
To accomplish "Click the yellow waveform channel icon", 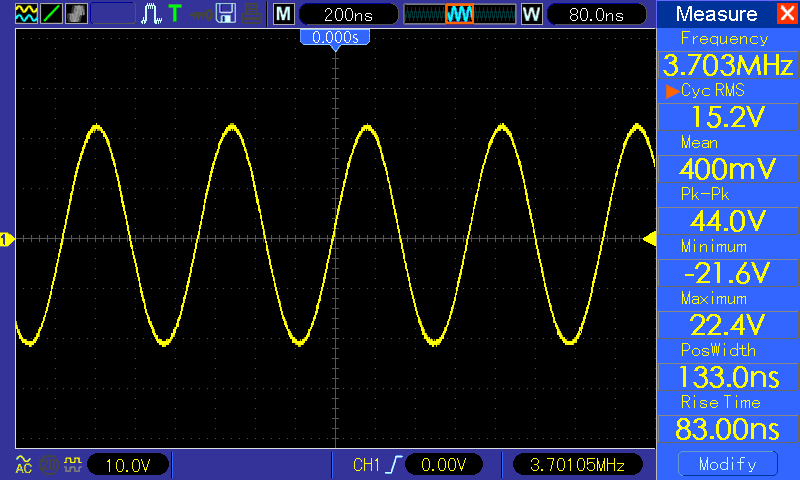I will coord(26,14).
